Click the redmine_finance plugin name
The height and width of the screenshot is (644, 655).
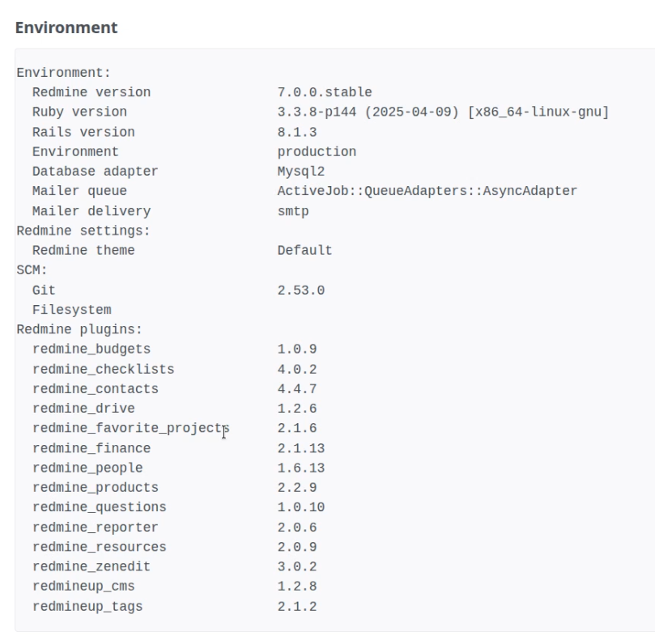(x=91, y=448)
